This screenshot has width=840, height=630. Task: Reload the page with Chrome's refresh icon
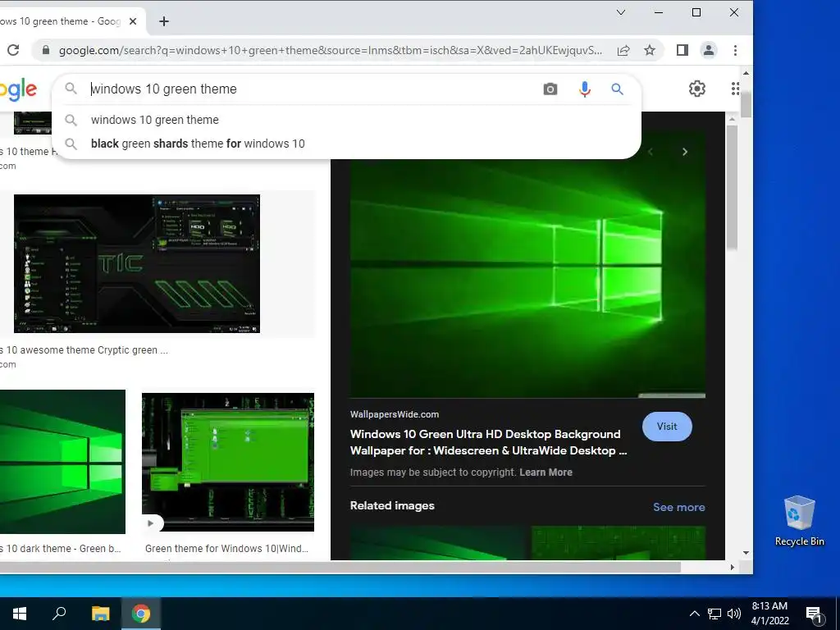point(13,50)
